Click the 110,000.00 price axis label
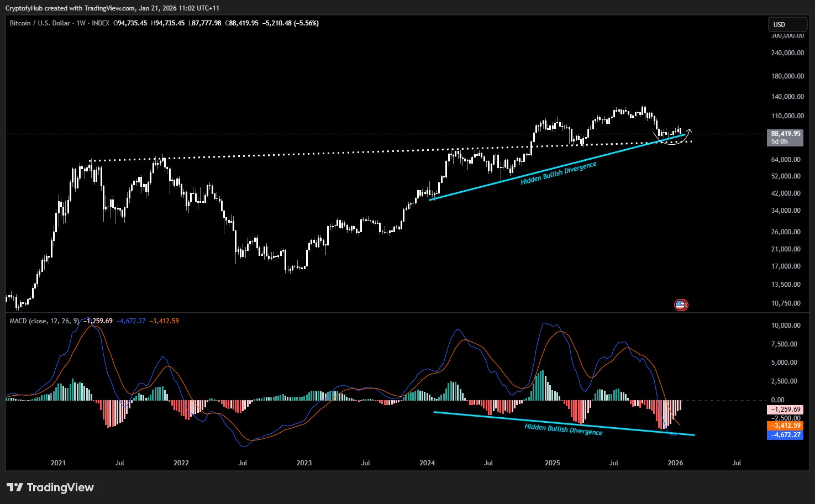 787,116
